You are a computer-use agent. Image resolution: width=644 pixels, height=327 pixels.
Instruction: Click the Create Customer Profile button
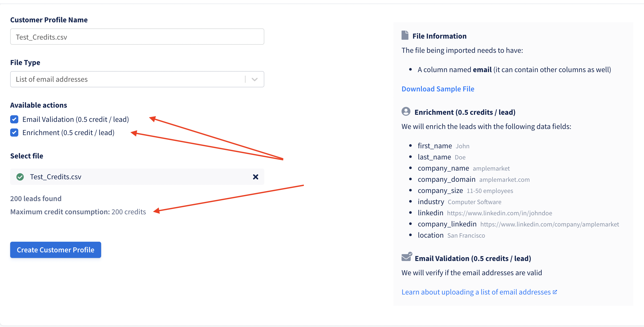(55, 250)
